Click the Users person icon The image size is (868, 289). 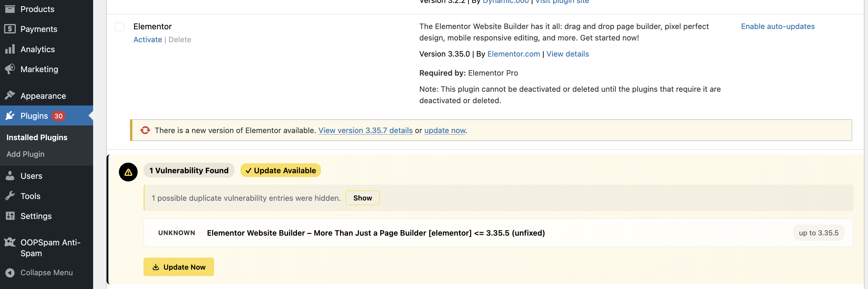pos(10,176)
